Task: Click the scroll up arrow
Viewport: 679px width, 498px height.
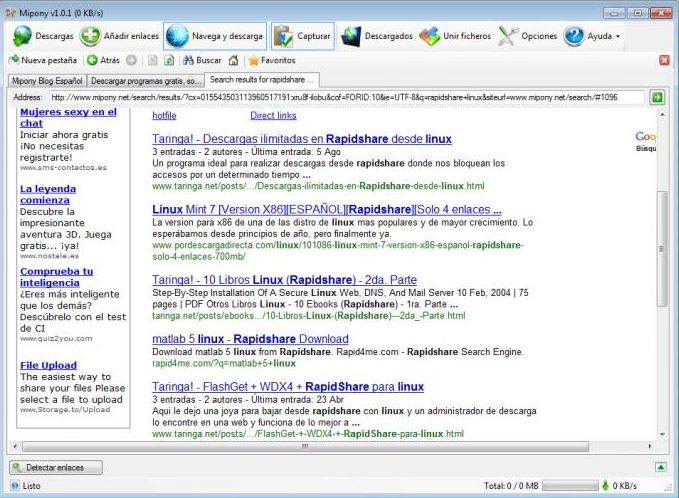Action: point(662,114)
